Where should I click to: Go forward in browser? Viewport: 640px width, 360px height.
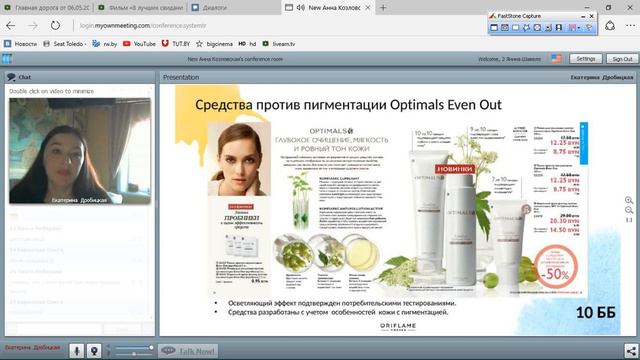(33, 25)
